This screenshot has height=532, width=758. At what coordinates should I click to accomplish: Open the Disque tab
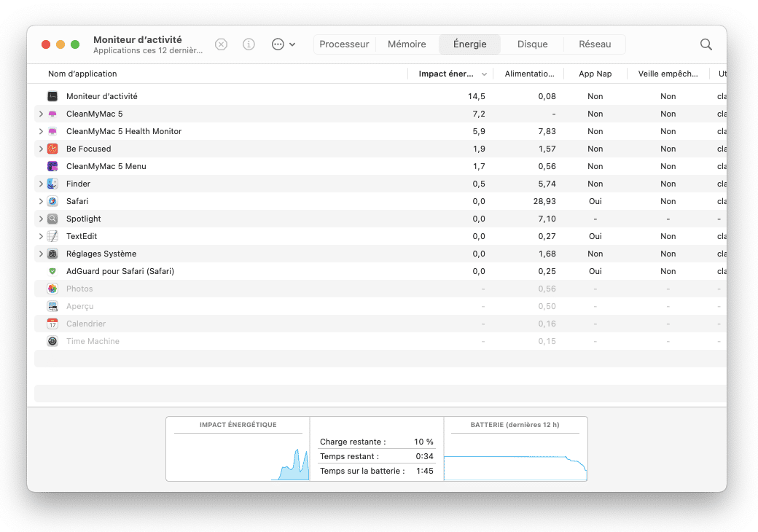tap(532, 44)
